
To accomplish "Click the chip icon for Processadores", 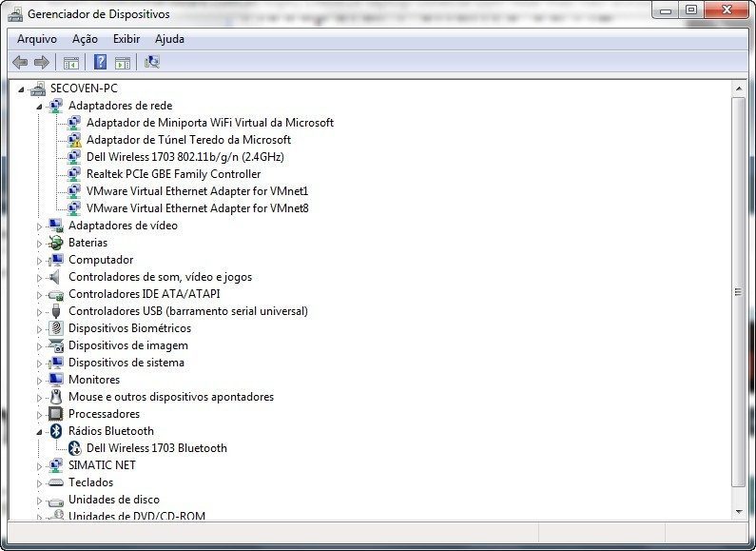I will 56,414.
